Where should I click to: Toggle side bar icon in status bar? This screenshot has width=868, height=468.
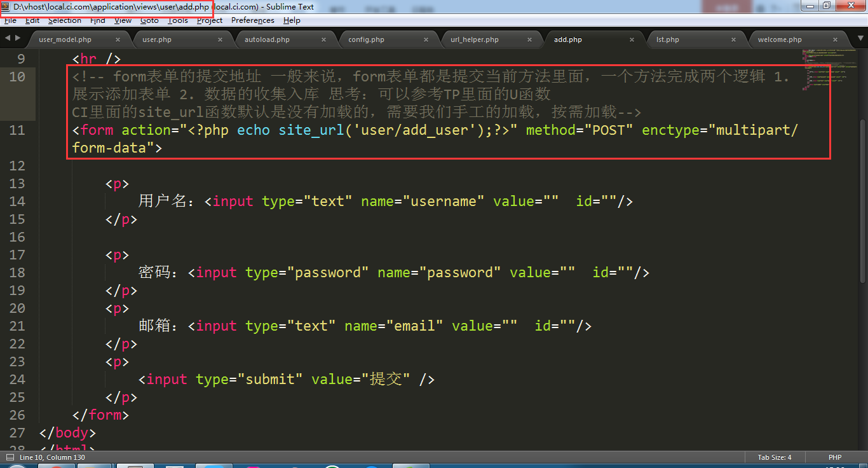click(10, 457)
